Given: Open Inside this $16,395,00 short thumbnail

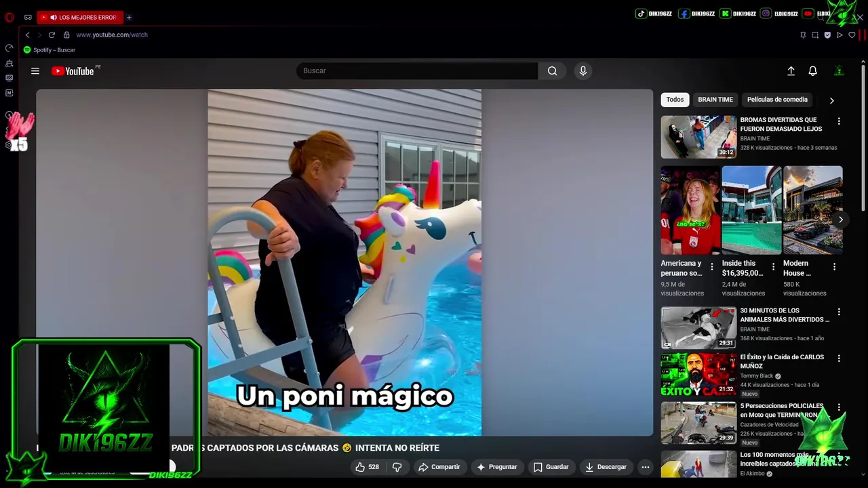Looking at the screenshot, I should 752,210.
